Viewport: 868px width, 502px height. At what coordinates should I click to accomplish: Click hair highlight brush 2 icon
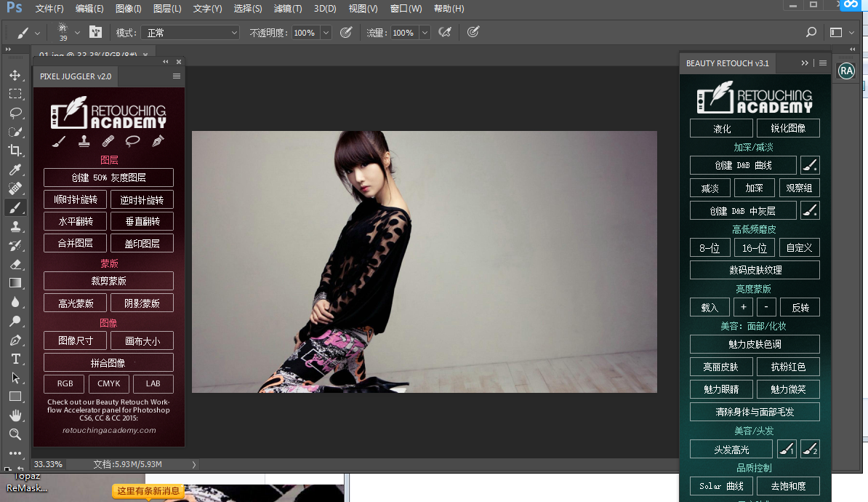pyautogui.click(x=810, y=450)
